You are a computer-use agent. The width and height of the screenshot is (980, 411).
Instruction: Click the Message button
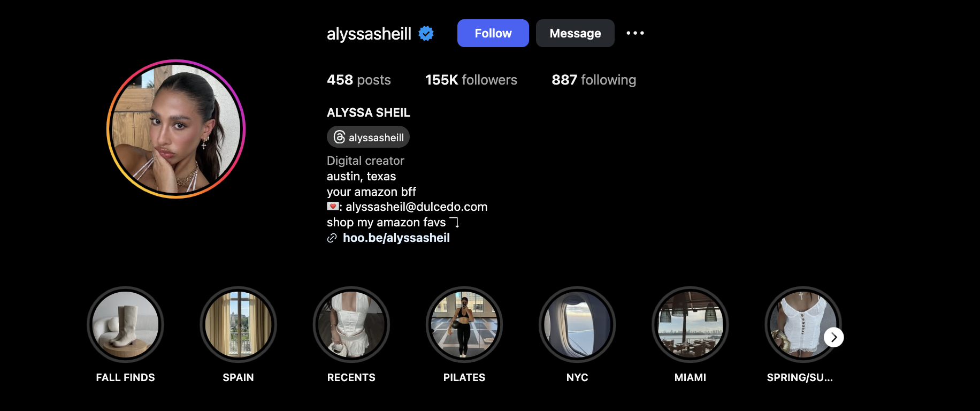575,33
